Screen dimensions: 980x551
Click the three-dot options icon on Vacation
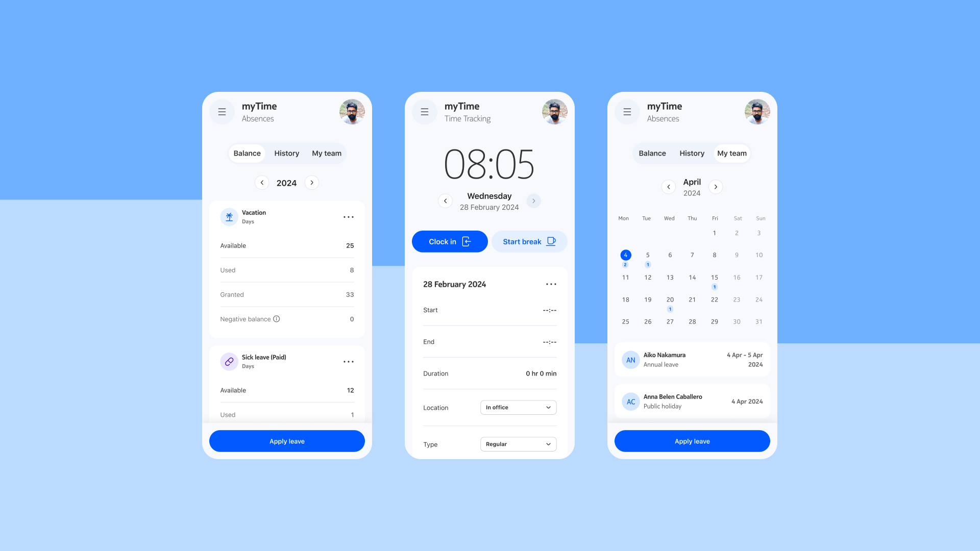349,217
